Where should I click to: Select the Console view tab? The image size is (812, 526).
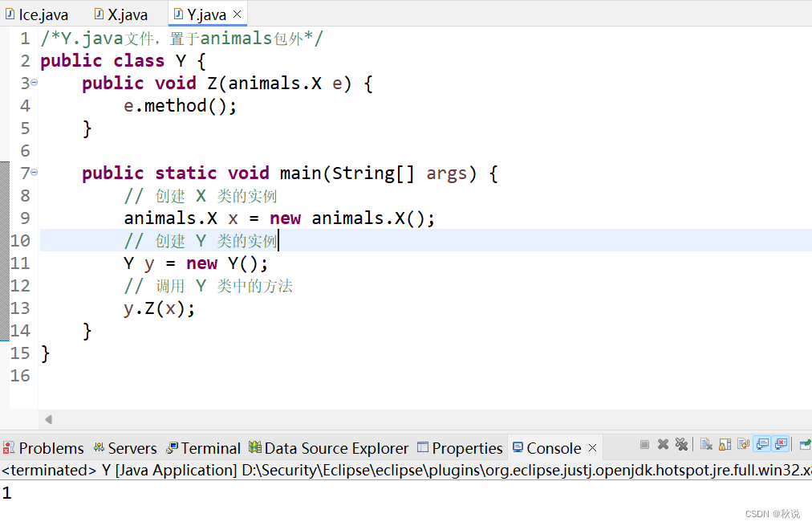pyautogui.click(x=554, y=448)
